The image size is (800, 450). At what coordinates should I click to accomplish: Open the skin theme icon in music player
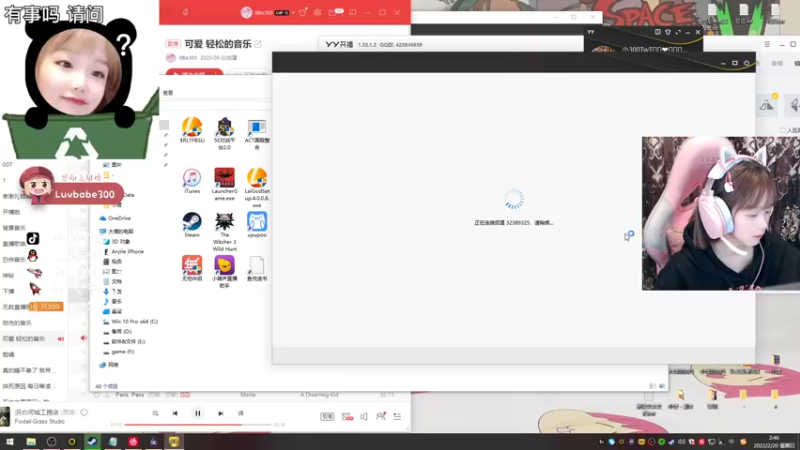pyautogui.click(x=303, y=12)
